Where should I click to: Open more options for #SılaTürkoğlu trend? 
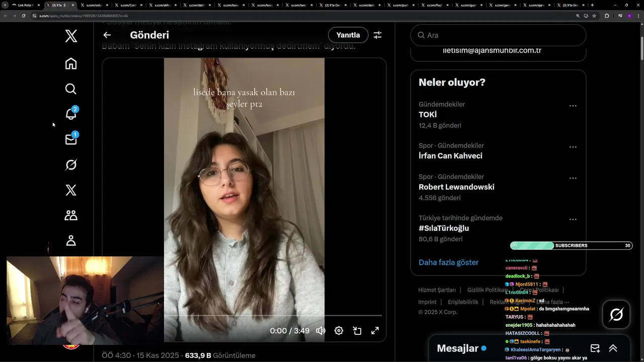573,219
